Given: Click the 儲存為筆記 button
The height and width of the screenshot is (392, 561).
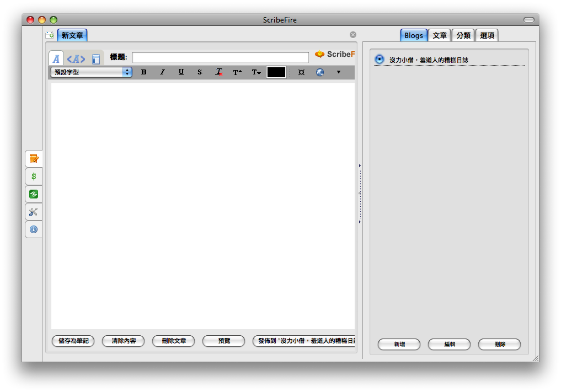Looking at the screenshot, I should click(73, 341).
